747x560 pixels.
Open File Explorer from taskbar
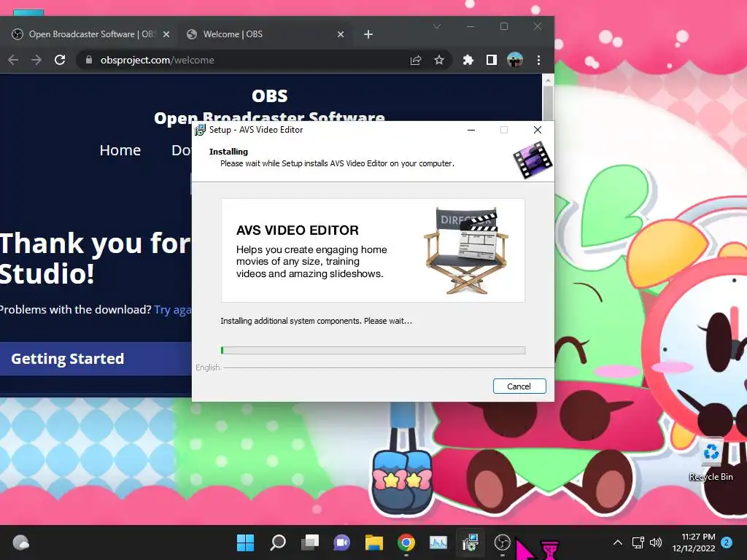pyautogui.click(x=374, y=542)
